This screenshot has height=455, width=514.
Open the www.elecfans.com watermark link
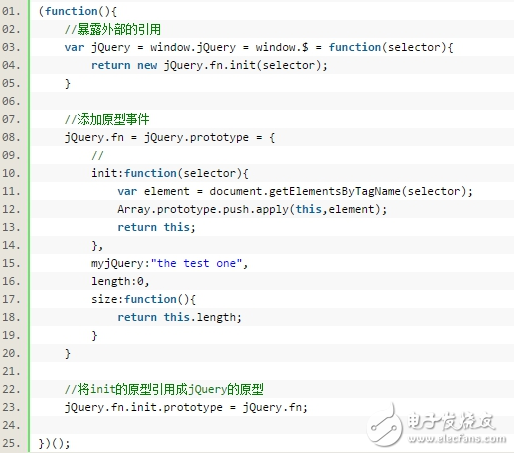(x=457, y=438)
